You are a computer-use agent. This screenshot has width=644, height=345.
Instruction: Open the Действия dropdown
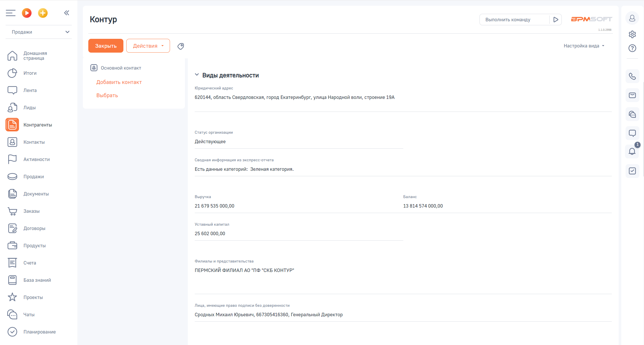pyautogui.click(x=148, y=46)
